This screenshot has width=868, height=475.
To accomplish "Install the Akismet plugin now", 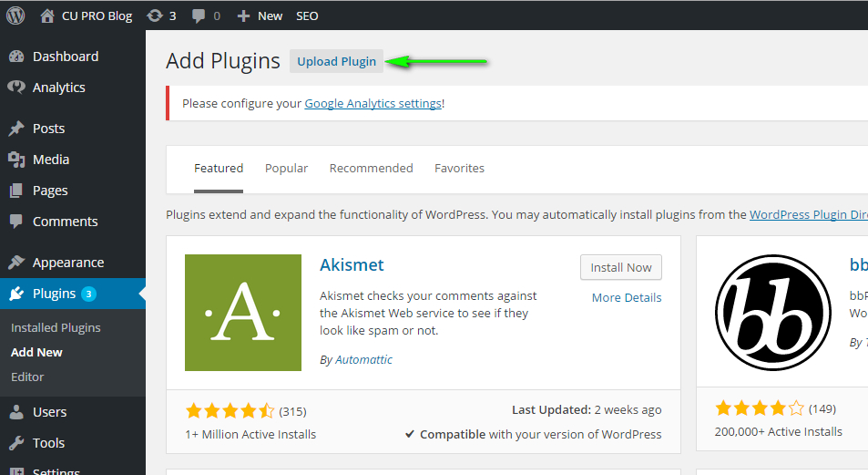I will (621, 268).
